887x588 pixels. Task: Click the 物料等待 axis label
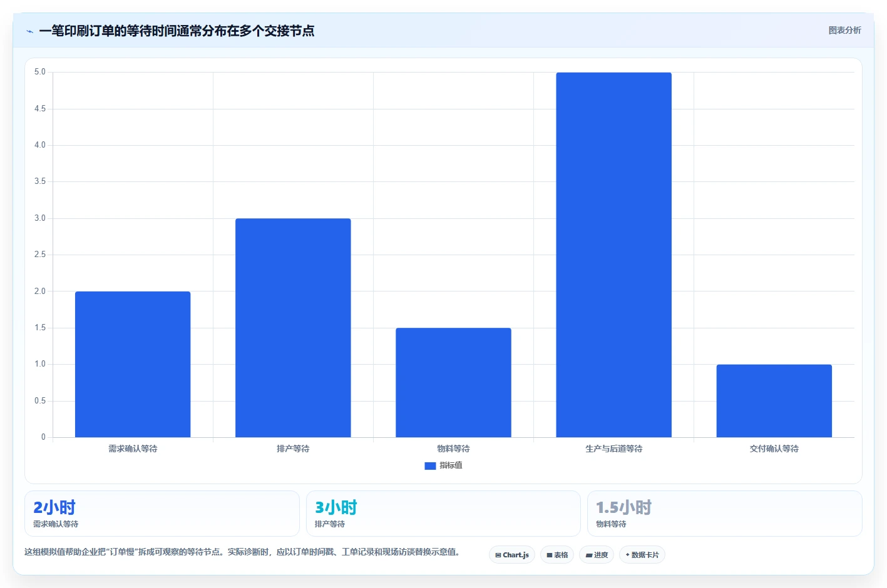click(x=453, y=449)
